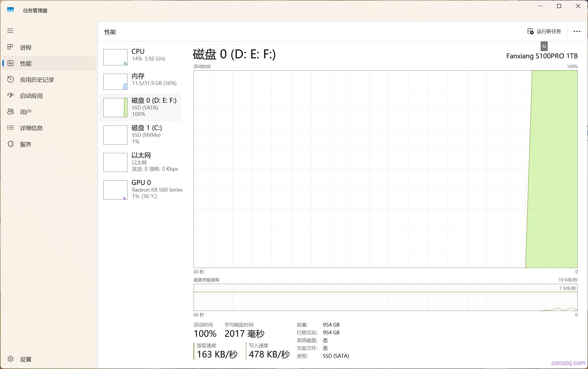Click 163 KB/秒 read speed value
This screenshot has width=588, height=369.
pos(217,354)
